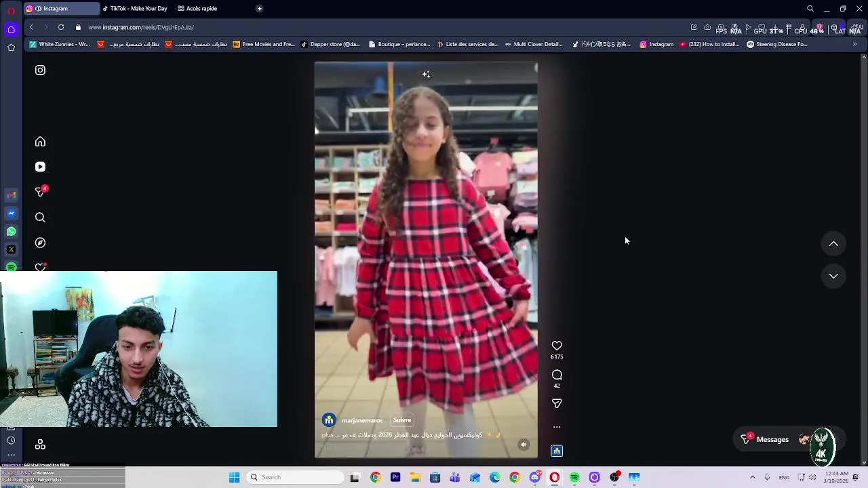
Task: Open File Explorer from the taskbar
Action: 415,477
